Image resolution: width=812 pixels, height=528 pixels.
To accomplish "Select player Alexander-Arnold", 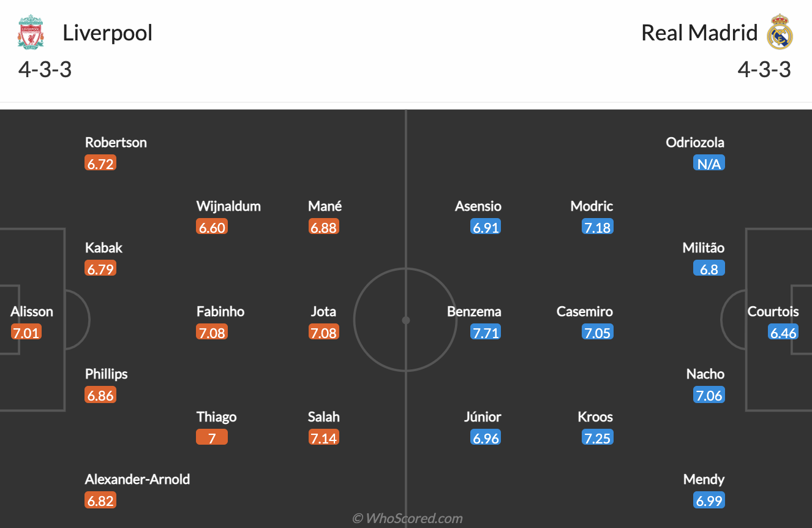I will 137,479.
